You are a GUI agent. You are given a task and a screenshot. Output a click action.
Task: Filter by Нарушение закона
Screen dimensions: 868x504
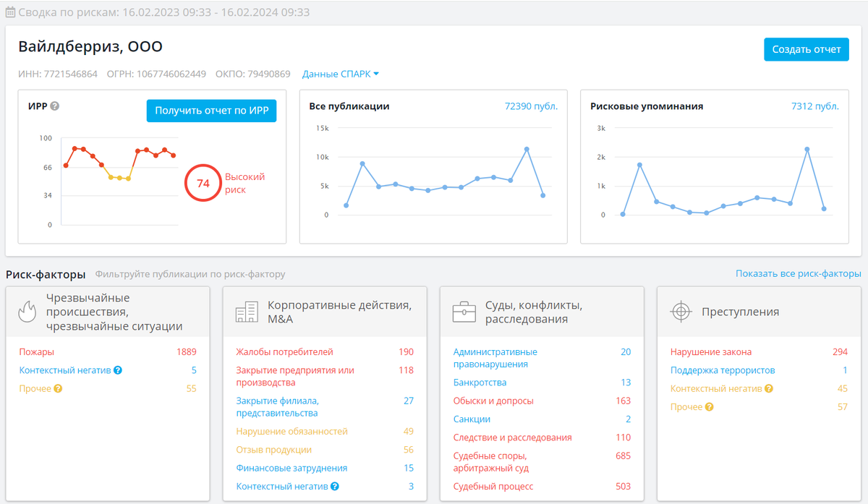(711, 352)
